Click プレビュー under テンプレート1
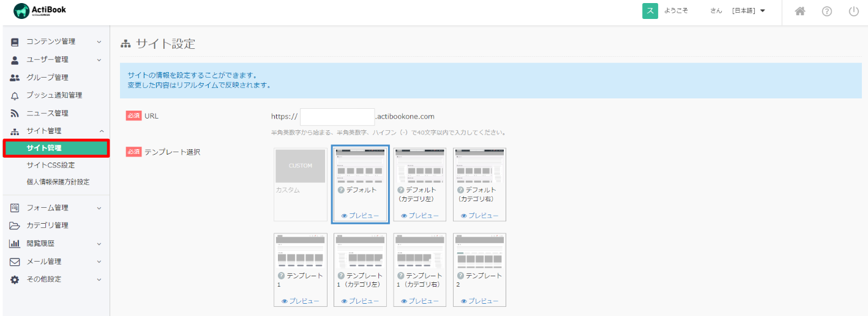Viewport: 868px width, 316px height. tap(300, 301)
